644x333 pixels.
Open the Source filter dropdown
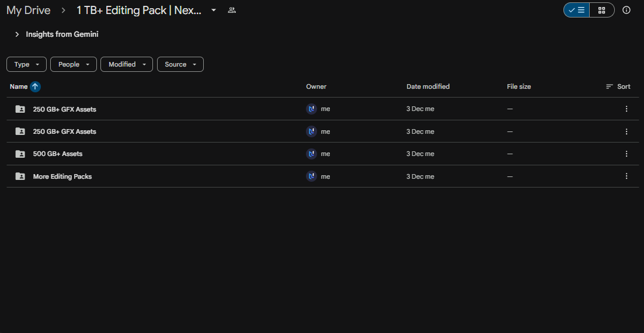180,64
